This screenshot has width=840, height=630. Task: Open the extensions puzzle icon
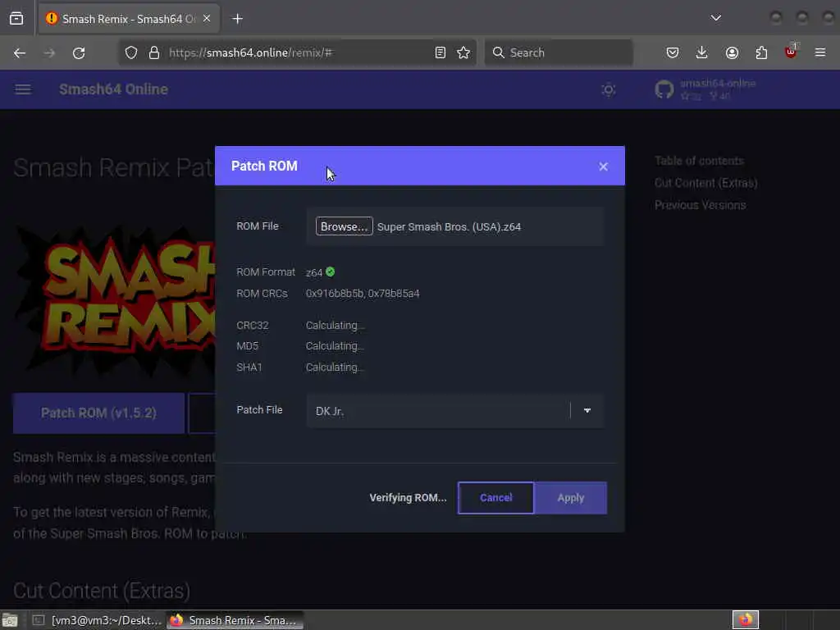[x=761, y=52]
